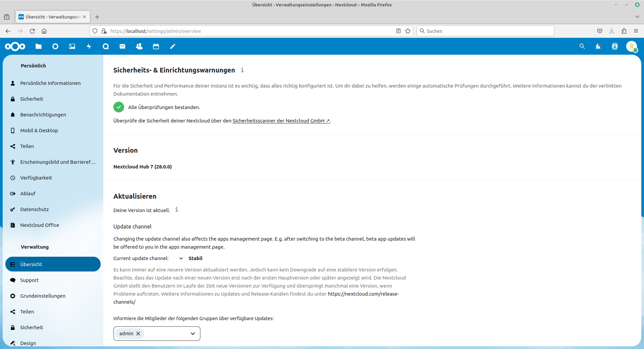This screenshot has height=349, width=644.
Task: Click the Firefox URL address bar
Action: tap(252, 31)
